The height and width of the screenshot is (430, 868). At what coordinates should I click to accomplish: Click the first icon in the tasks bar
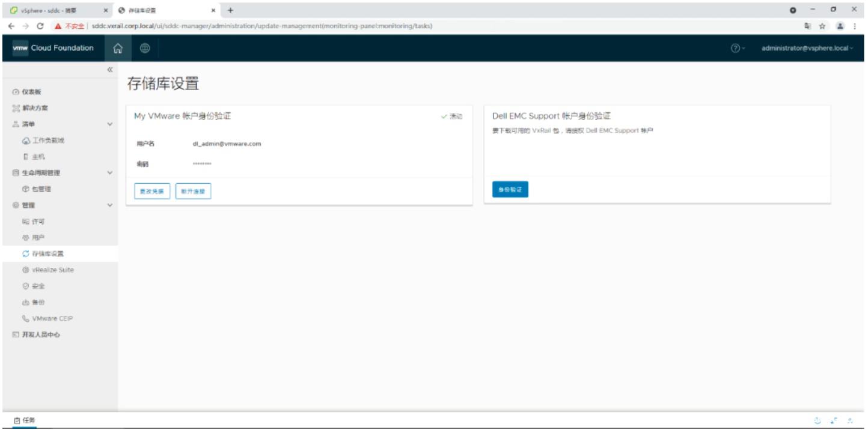tap(818, 421)
